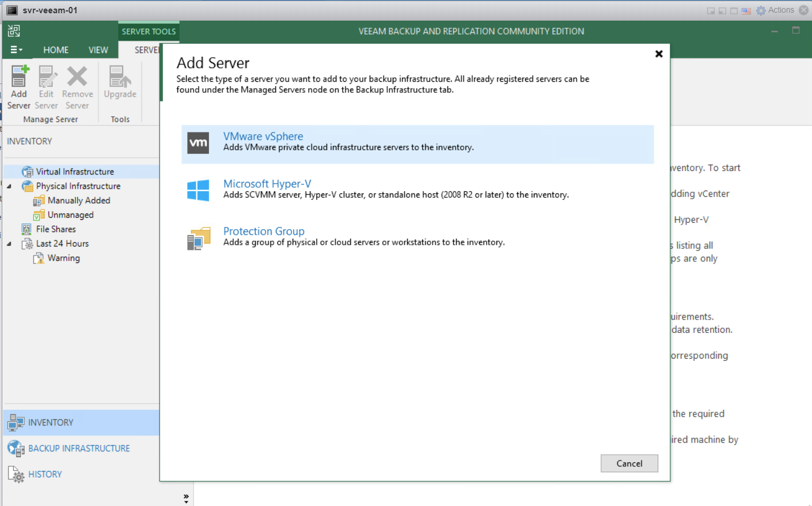Image resolution: width=812 pixels, height=506 pixels.
Task: Click the Backup Infrastructure pane icon
Action: coord(16,448)
